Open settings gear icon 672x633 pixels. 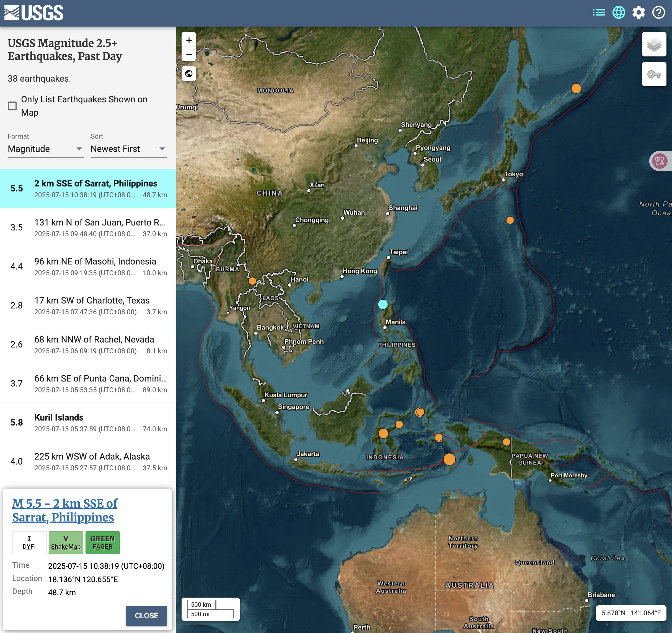pos(639,13)
